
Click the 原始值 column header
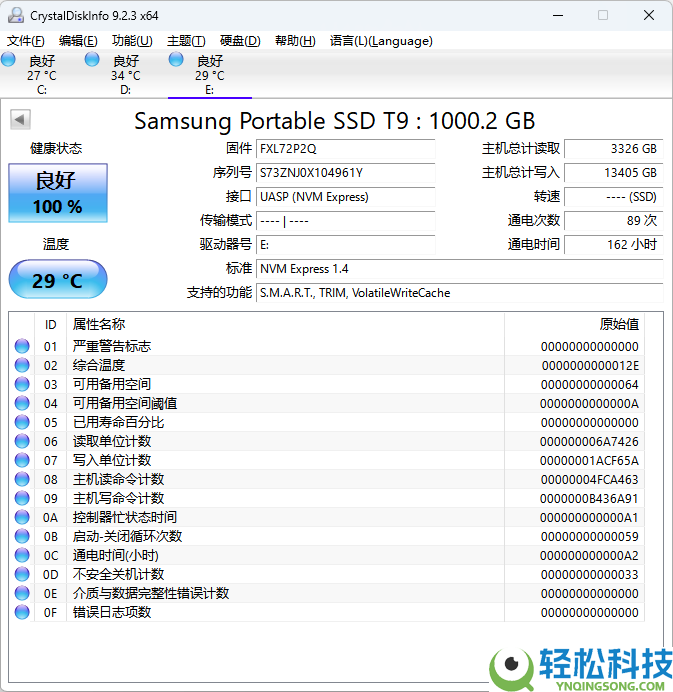618,324
